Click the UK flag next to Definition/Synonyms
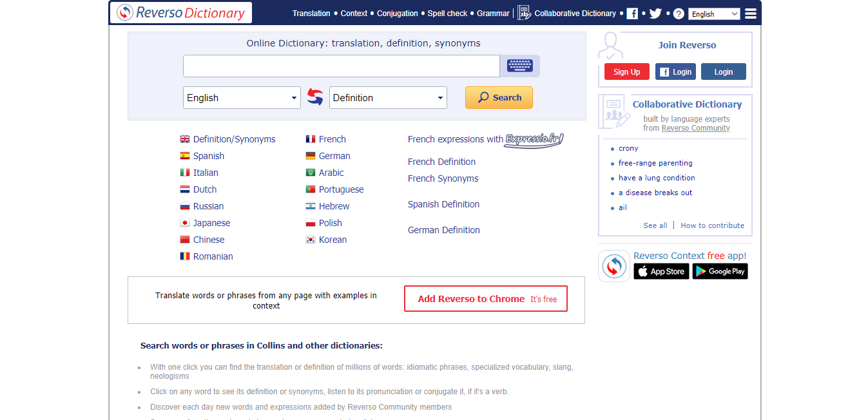 185,139
